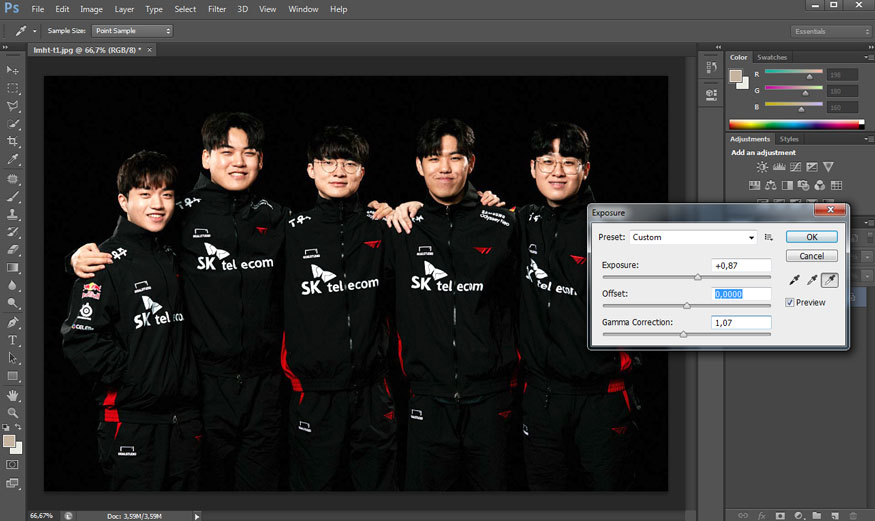Select the Polygonal Lasso tool
875x521 pixels.
point(12,106)
